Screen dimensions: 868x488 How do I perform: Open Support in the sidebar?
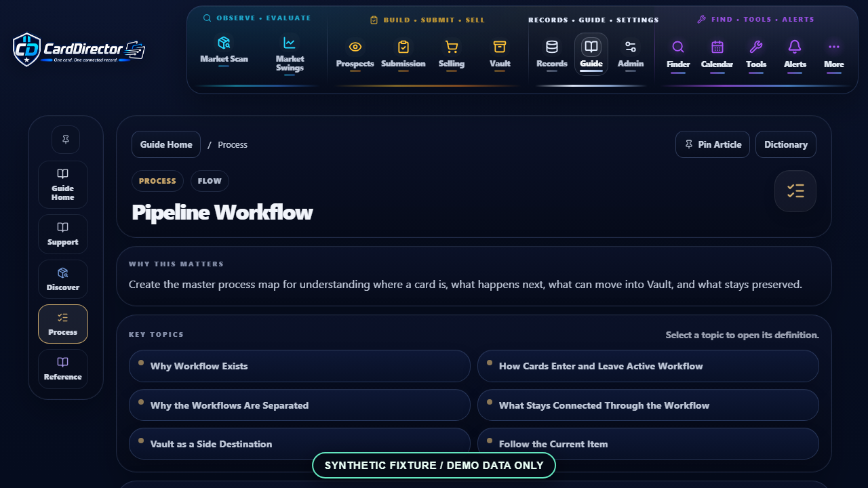(63, 234)
